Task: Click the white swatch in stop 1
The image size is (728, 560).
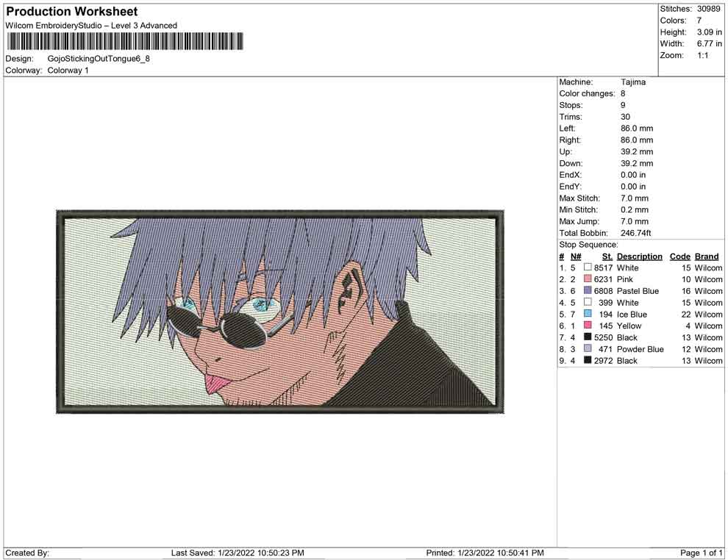Action: [x=588, y=268]
